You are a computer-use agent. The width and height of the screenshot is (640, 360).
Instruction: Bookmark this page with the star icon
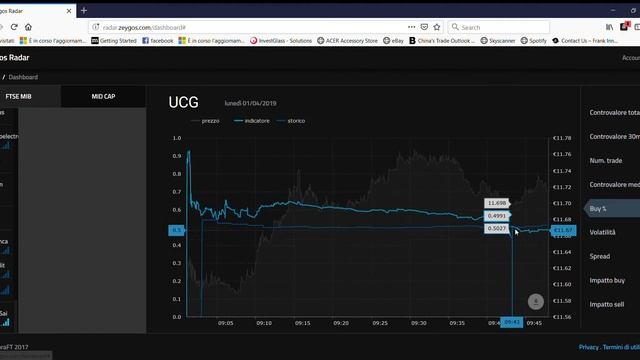(437, 27)
